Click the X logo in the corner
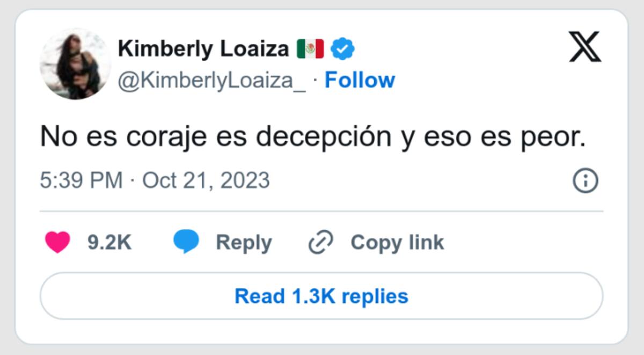 pyautogui.click(x=584, y=47)
